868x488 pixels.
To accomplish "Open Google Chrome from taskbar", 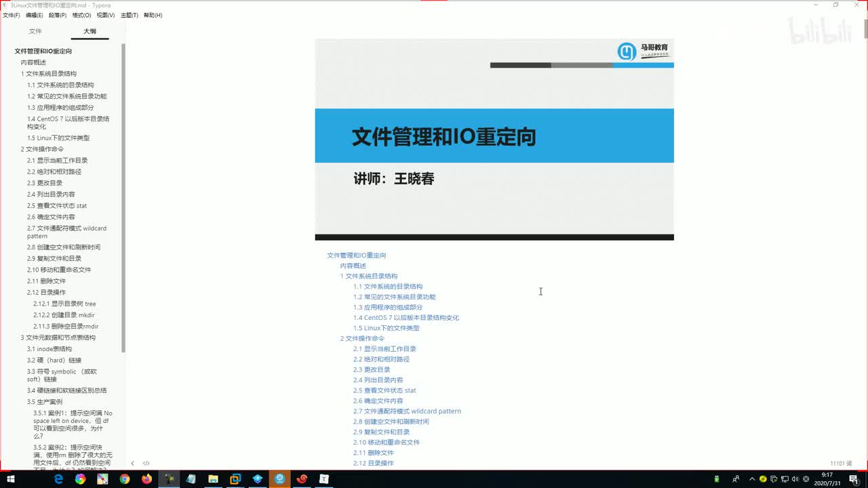I will pyautogui.click(x=125, y=479).
